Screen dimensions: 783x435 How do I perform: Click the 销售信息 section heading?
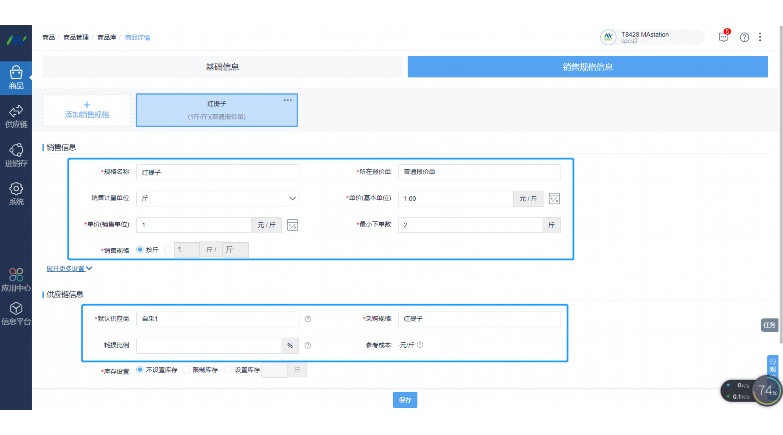tap(61, 147)
